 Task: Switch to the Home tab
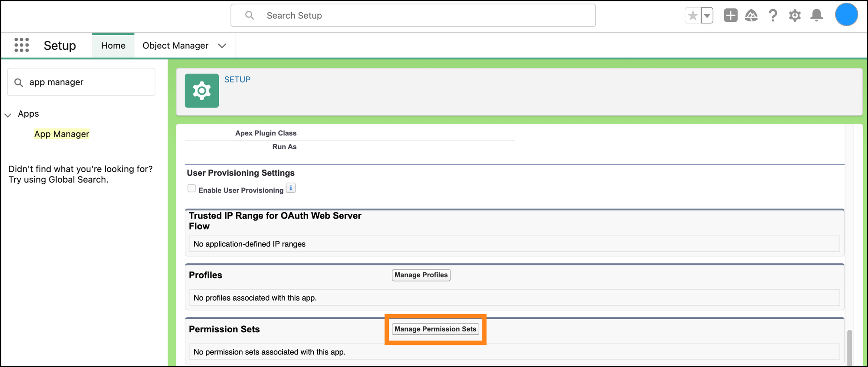[x=113, y=46]
